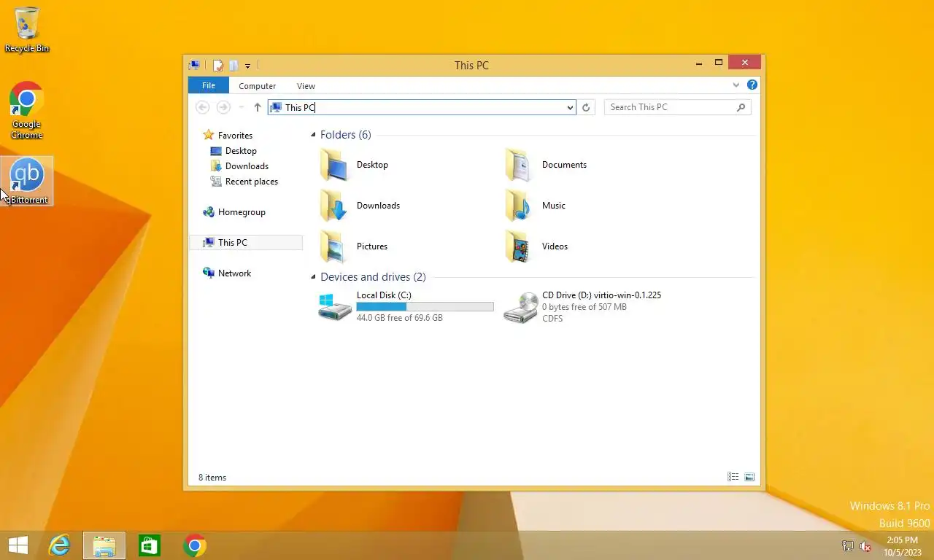Screen dimensions: 934x560
Task: Click the This PC window system icon
Action: tap(194, 66)
